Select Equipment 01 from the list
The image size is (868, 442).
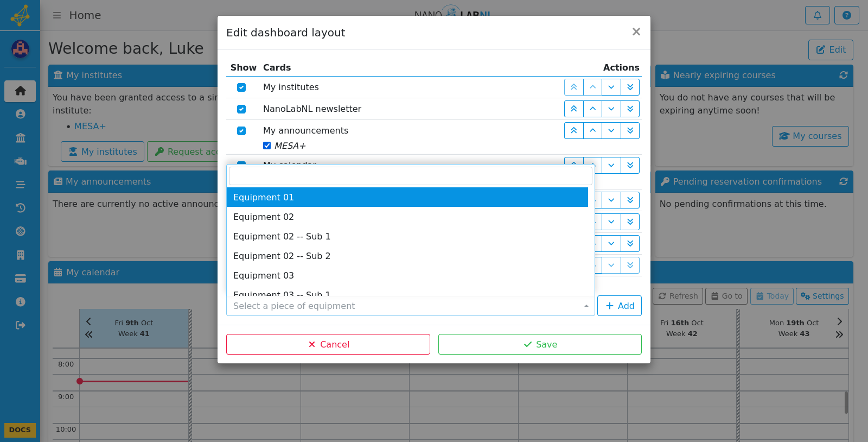[407, 197]
